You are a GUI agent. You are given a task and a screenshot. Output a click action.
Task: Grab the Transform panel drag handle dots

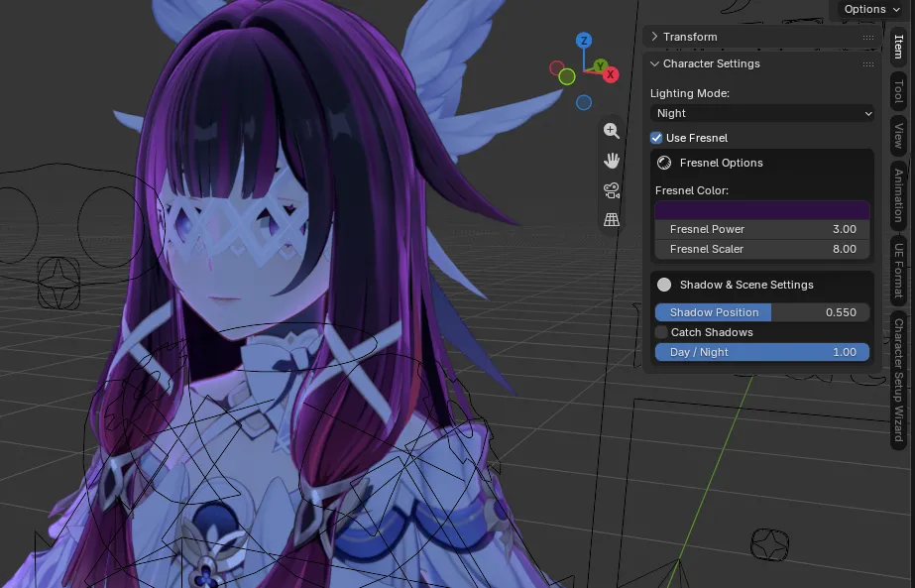(x=867, y=38)
